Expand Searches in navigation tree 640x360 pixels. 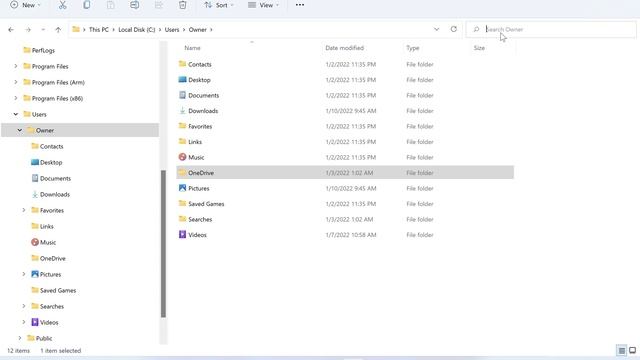[24, 306]
